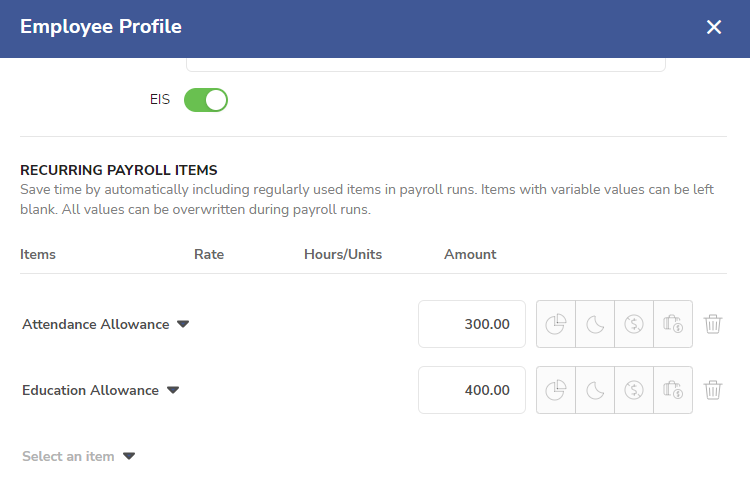The image size is (750, 489).
Task: Click the Hours/Units column header
Action: pyautogui.click(x=343, y=254)
